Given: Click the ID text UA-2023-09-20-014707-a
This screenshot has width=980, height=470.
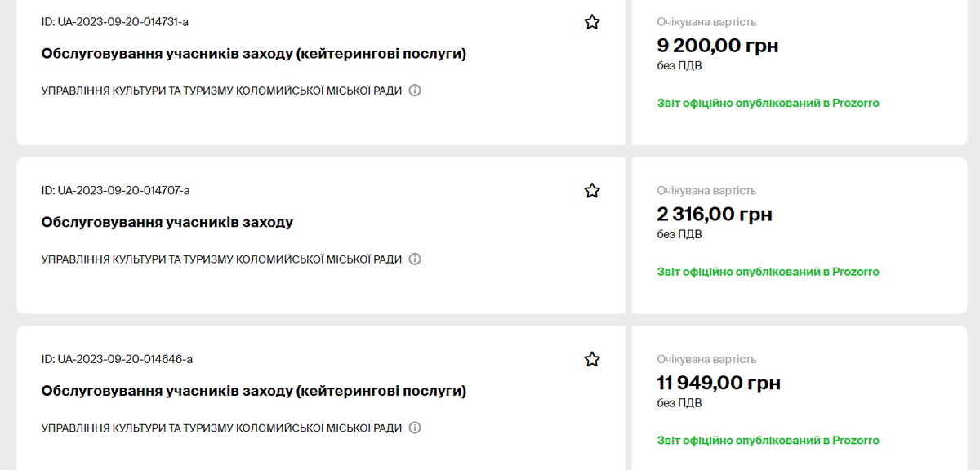Looking at the screenshot, I should coord(115,191).
